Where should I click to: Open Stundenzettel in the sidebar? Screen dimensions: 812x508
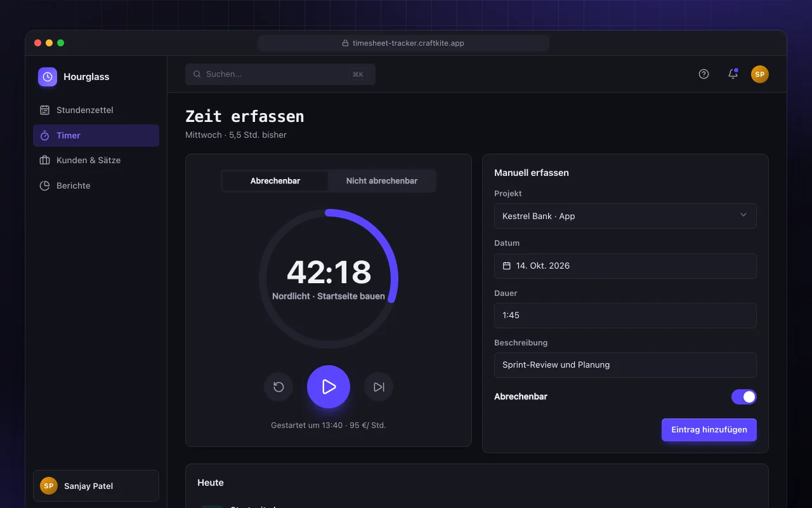click(96, 110)
